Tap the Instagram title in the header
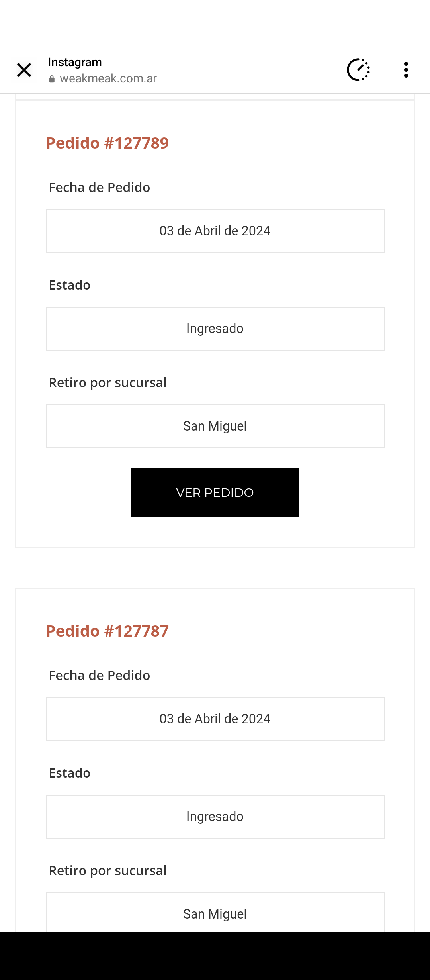 coord(75,62)
